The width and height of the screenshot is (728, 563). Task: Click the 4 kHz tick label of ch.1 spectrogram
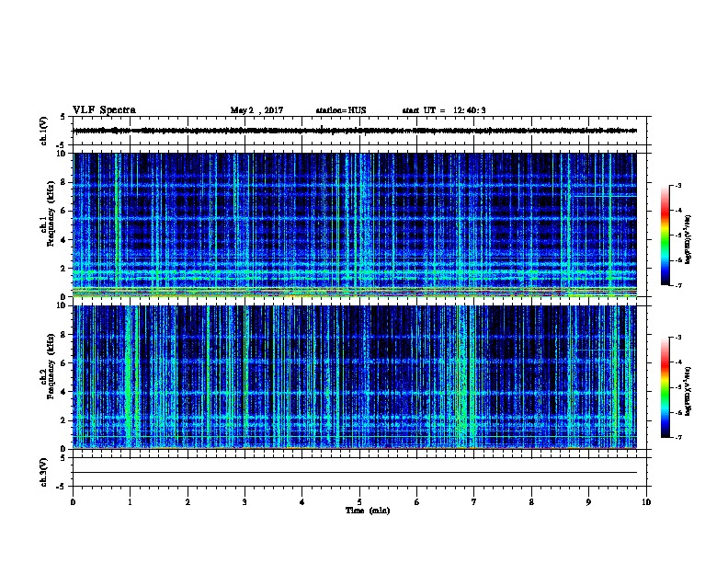click(63, 240)
